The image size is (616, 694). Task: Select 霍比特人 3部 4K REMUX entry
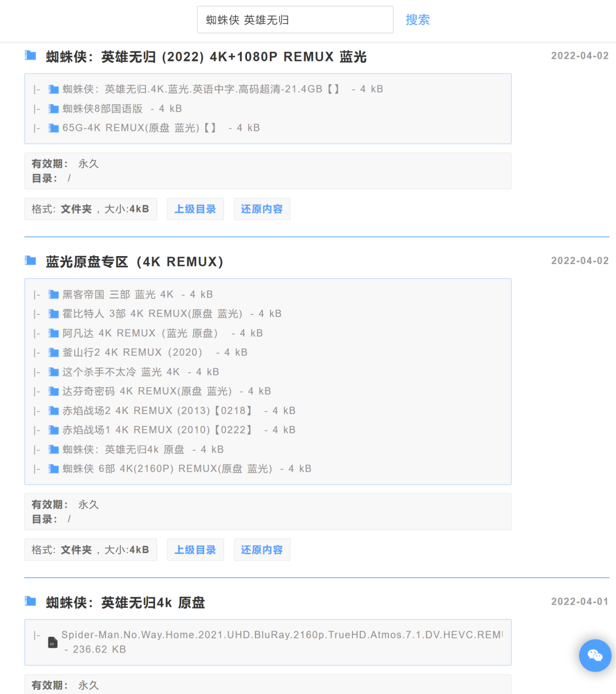tap(152, 314)
